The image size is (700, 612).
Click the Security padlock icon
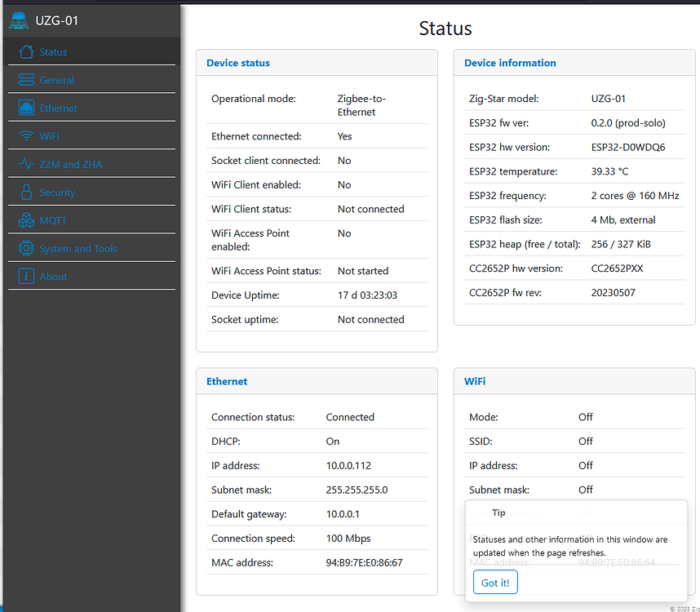pos(25,192)
